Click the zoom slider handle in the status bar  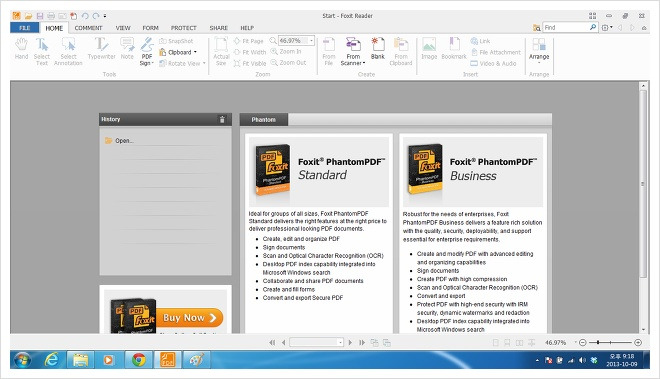[598, 343]
